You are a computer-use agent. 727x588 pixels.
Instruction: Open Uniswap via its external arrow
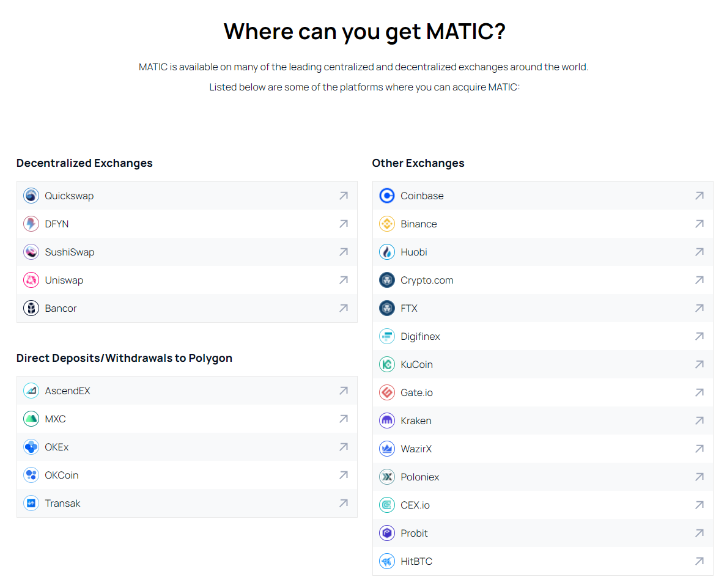[x=344, y=281]
